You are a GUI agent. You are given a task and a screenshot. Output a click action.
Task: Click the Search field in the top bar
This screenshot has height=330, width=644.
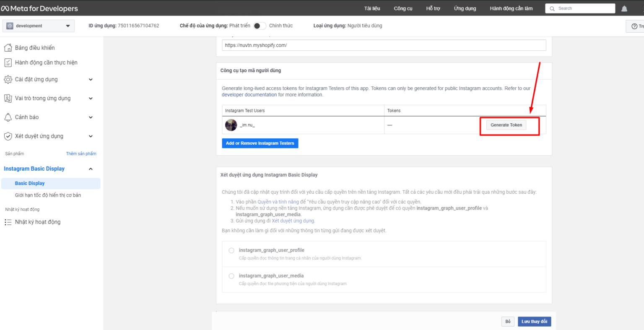tap(580, 8)
